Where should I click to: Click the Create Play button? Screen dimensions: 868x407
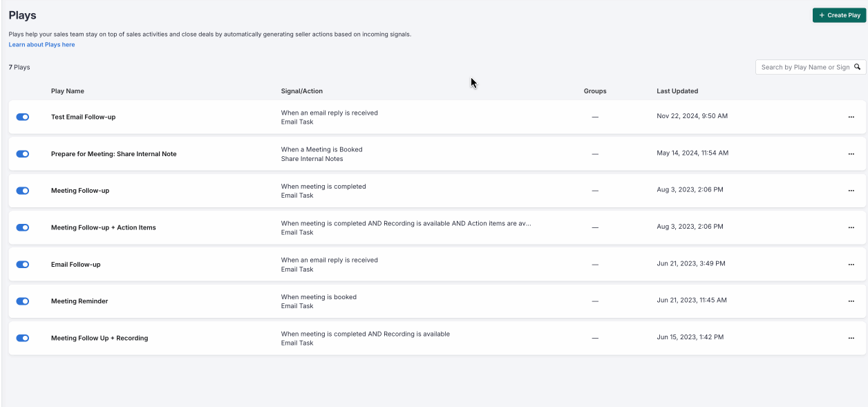839,15
